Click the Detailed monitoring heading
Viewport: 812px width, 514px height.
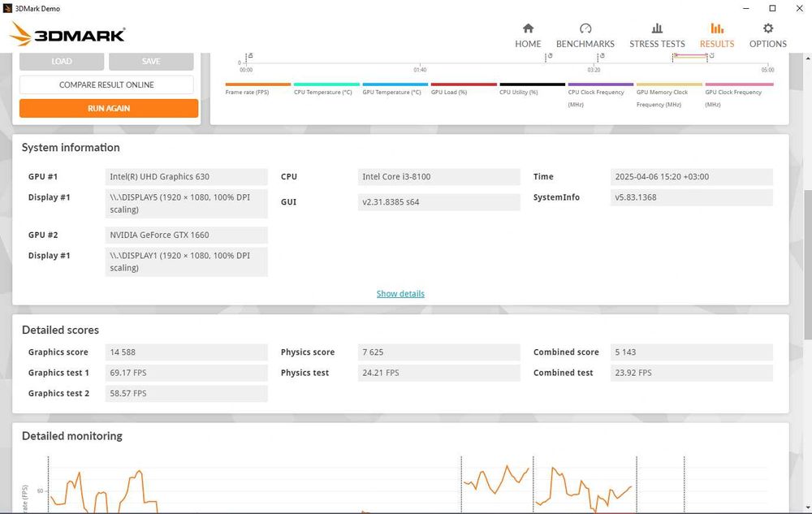pos(72,436)
